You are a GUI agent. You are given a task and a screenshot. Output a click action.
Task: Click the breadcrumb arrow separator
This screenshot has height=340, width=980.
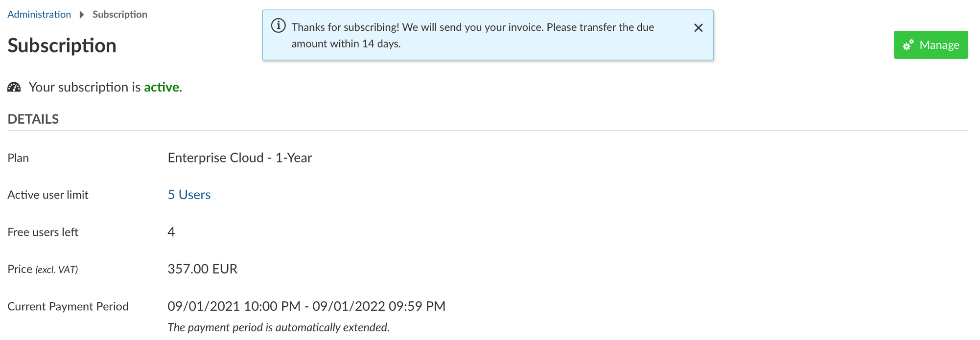tap(82, 15)
